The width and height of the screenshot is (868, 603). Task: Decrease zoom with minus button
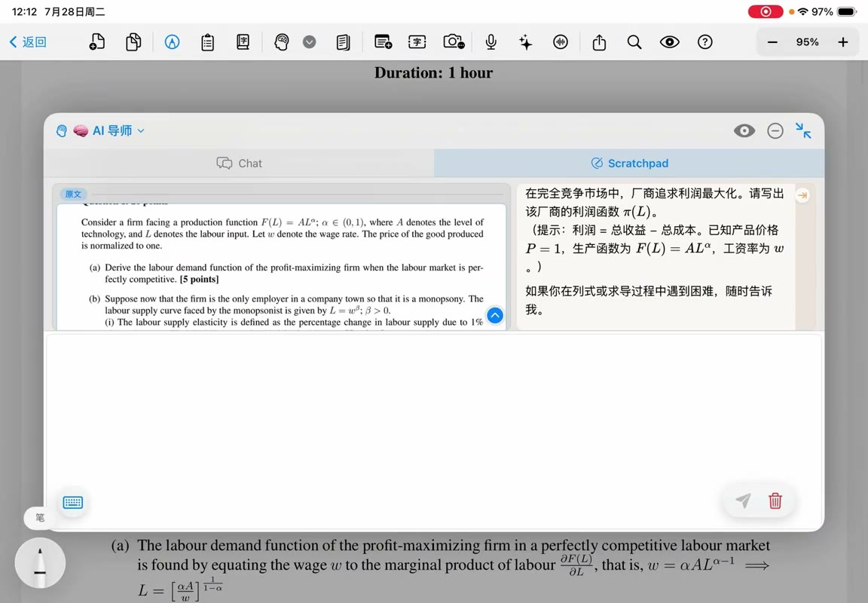(773, 42)
